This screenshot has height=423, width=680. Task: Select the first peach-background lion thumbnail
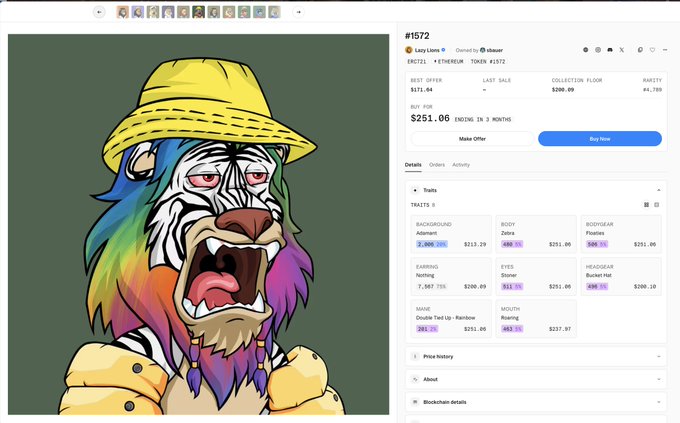point(123,12)
